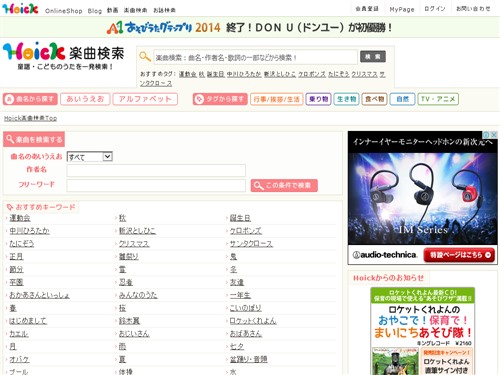
Task: Click サンタクロース in the おすすめキーワード list
Action: [x=251, y=244]
